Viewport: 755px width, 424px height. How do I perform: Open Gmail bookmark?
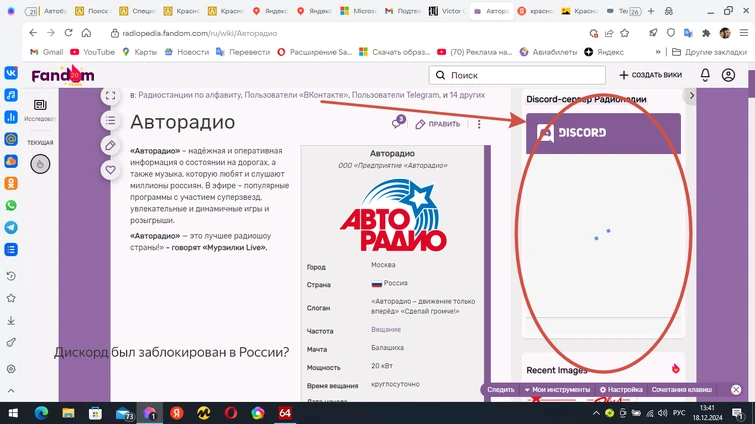tap(46, 52)
